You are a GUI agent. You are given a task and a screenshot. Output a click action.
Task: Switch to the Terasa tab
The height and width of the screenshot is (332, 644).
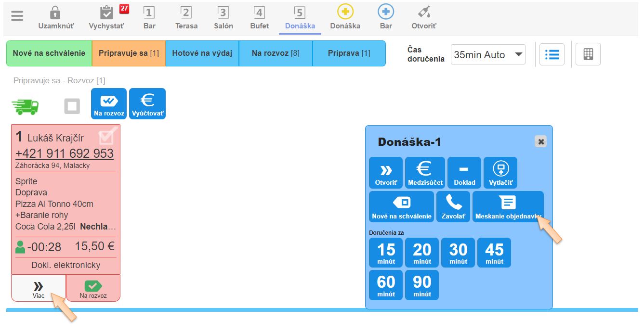pos(186,18)
